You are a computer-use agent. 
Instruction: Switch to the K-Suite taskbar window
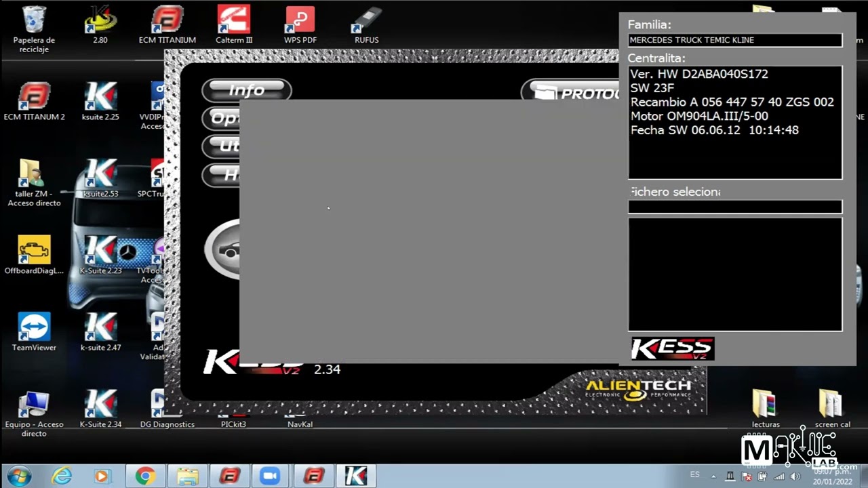point(355,476)
